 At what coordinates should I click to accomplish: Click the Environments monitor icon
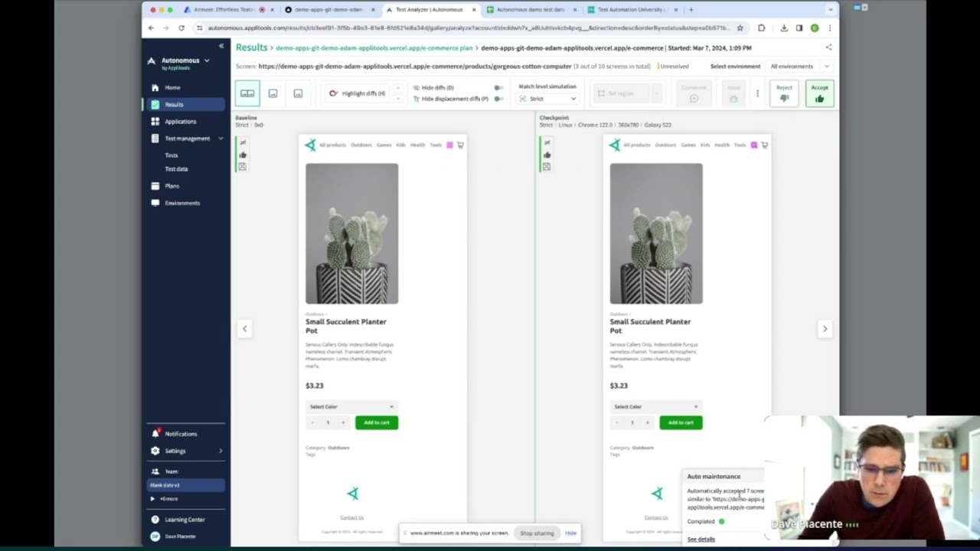point(155,203)
